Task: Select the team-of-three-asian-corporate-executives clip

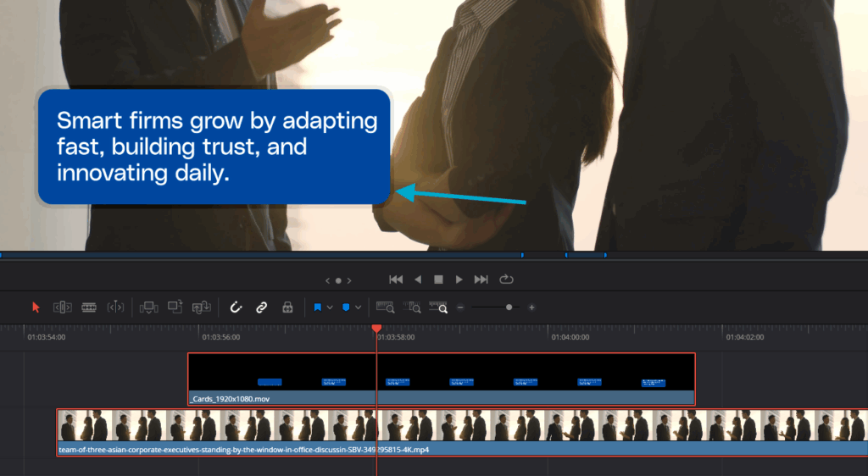Action: 462,432
